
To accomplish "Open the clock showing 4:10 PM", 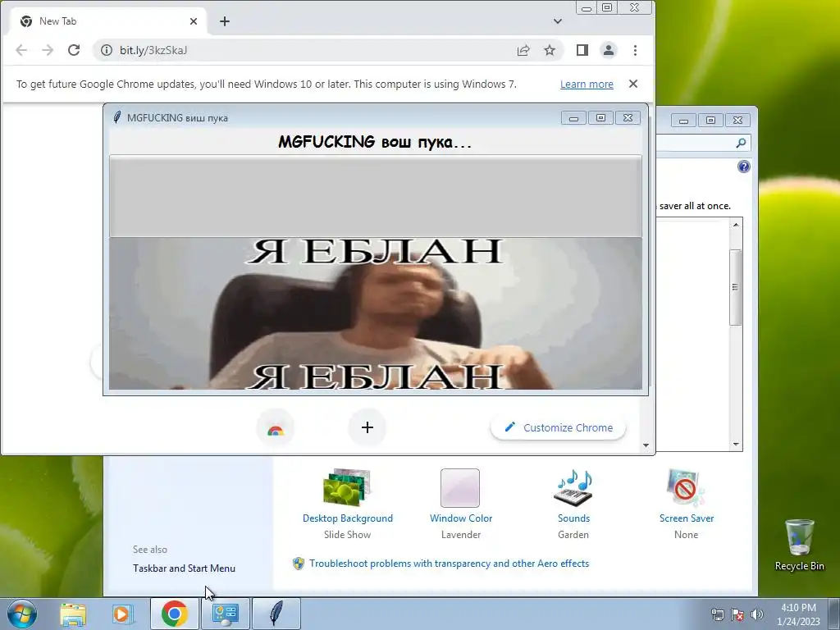I will tap(798, 614).
